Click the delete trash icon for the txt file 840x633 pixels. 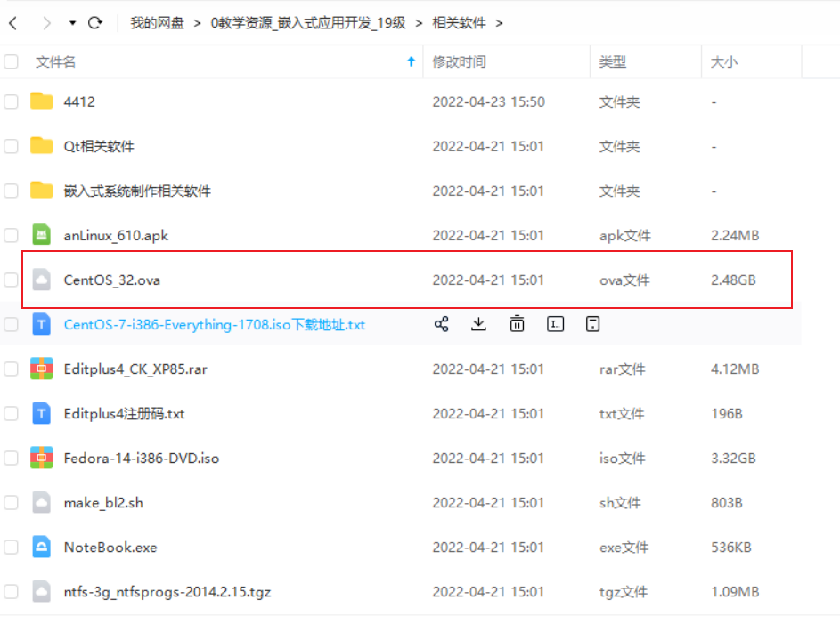pos(517,324)
